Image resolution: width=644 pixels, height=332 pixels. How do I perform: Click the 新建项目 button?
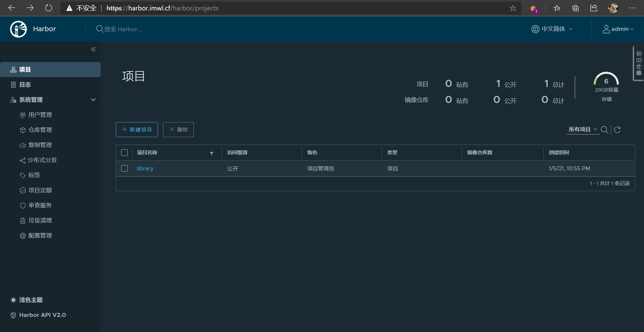pos(137,129)
